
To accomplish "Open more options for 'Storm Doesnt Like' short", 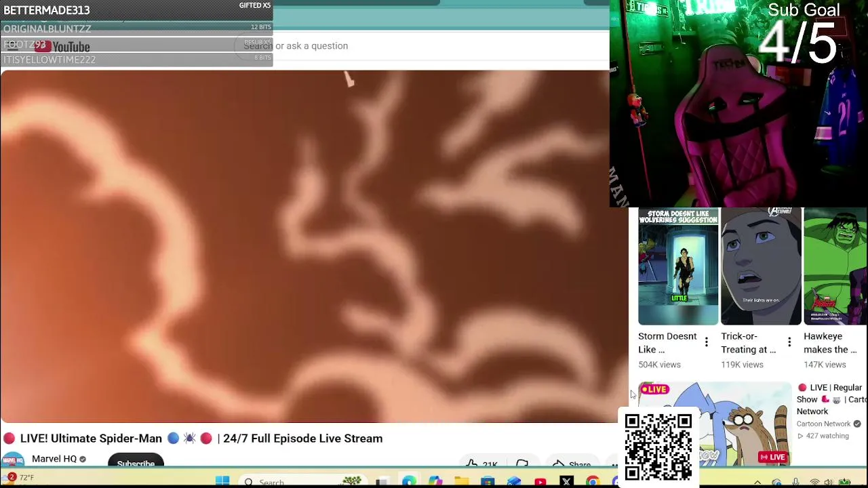I will click(707, 342).
